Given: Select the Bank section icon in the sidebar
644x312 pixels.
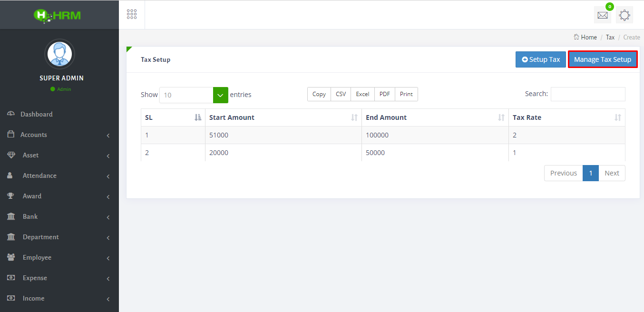Looking at the screenshot, I should tap(11, 216).
